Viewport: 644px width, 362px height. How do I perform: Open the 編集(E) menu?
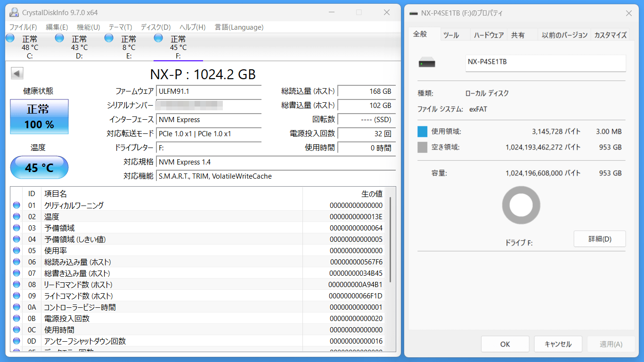pyautogui.click(x=57, y=27)
